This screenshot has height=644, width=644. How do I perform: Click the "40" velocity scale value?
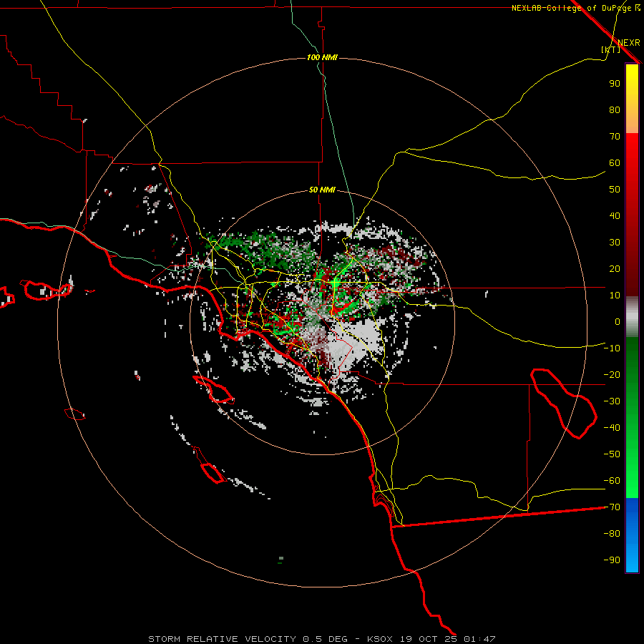[615, 216]
